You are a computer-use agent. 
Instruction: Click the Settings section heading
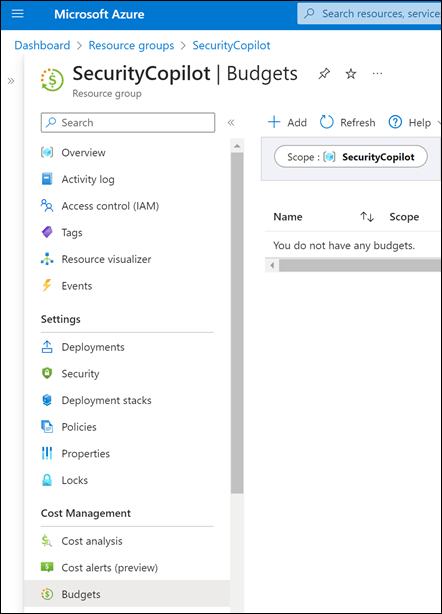point(61,319)
